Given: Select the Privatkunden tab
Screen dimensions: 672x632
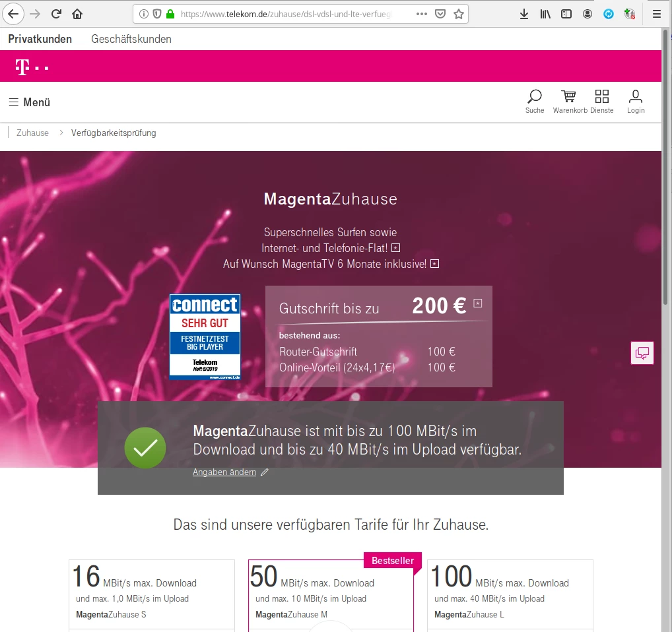Looking at the screenshot, I should 40,39.
